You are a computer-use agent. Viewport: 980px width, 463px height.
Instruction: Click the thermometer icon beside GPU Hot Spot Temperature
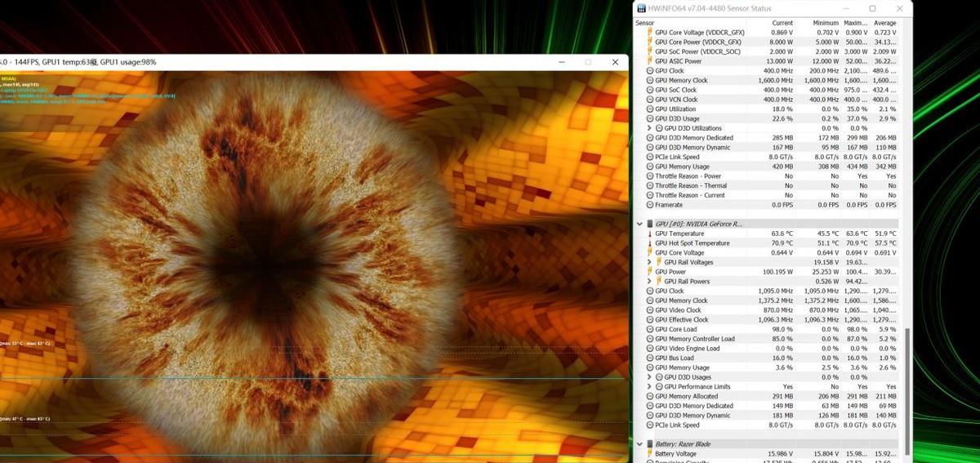[x=650, y=243]
